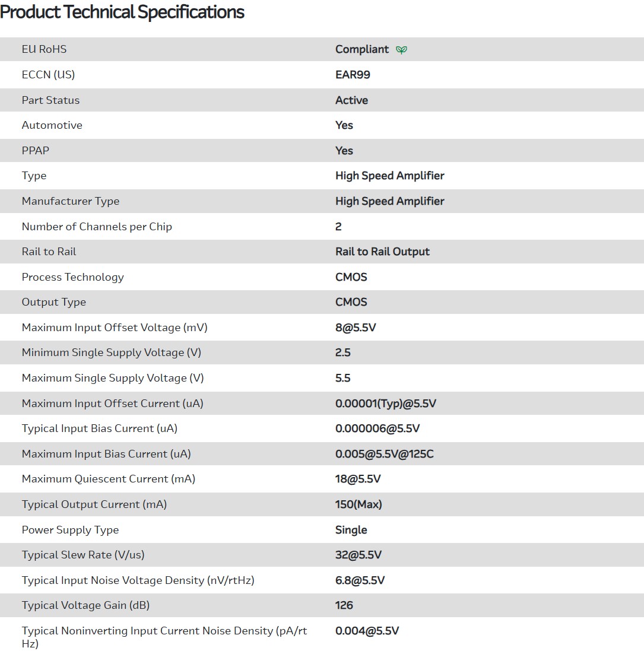The width and height of the screenshot is (644, 651).
Task: Click the Minimum Single Supply Voltage label
Action: 112,353
